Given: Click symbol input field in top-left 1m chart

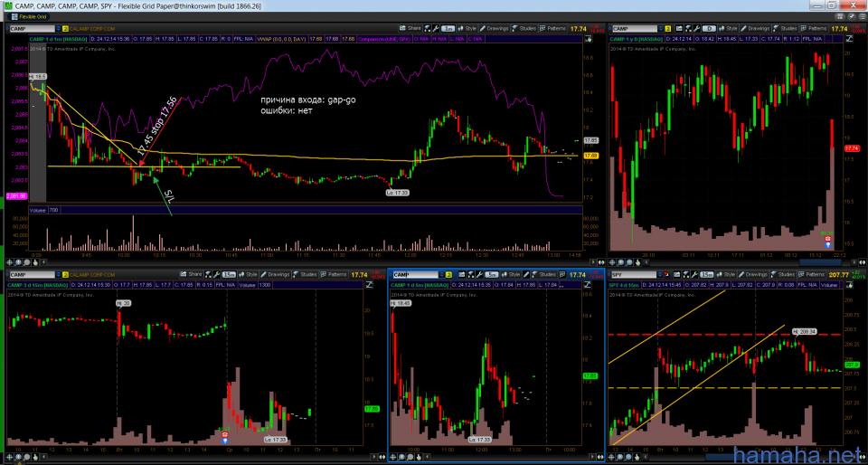Looking at the screenshot, I should click(33, 28).
